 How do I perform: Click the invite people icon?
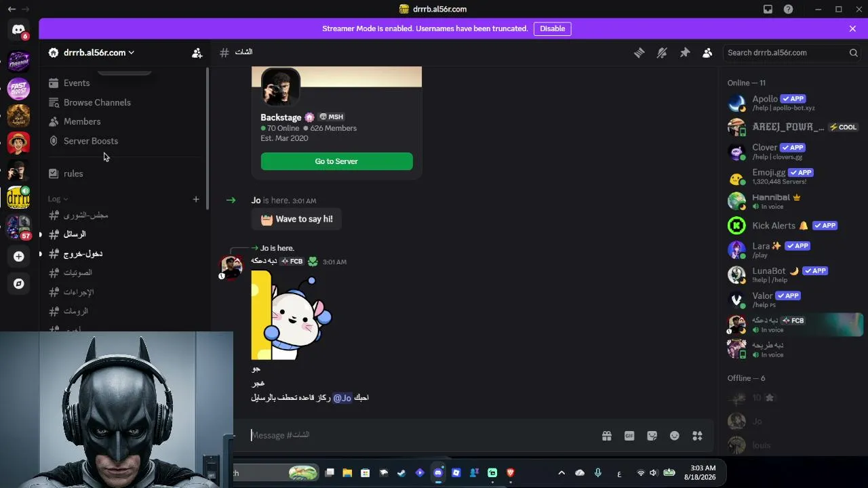(x=197, y=53)
